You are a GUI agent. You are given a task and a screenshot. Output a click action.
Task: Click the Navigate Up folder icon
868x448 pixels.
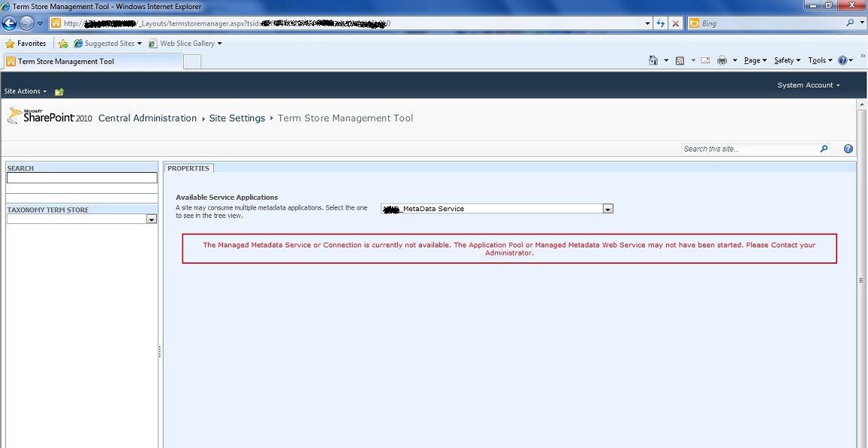click(60, 91)
